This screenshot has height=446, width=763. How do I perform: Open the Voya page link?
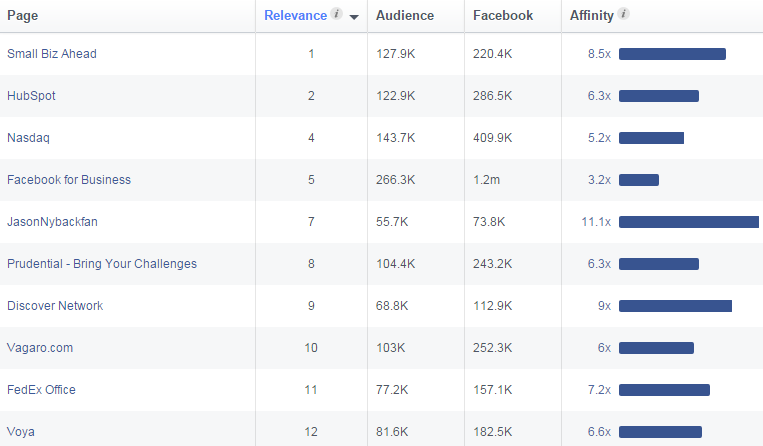click(20, 432)
